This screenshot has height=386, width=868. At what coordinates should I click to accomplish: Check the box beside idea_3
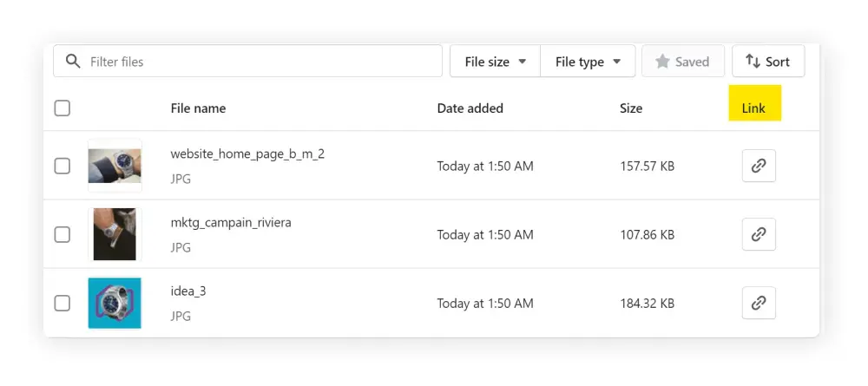click(62, 303)
